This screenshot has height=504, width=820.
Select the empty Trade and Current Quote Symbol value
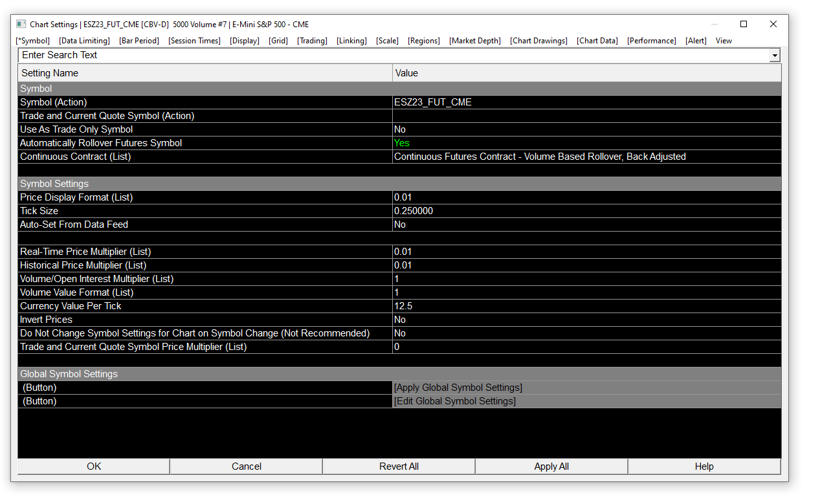(586, 116)
